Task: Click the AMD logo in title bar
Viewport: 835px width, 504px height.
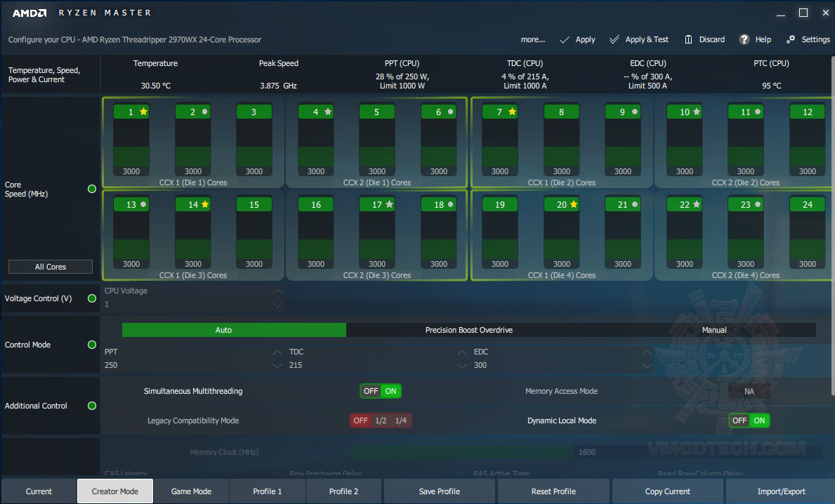Action: tap(29, 13)
